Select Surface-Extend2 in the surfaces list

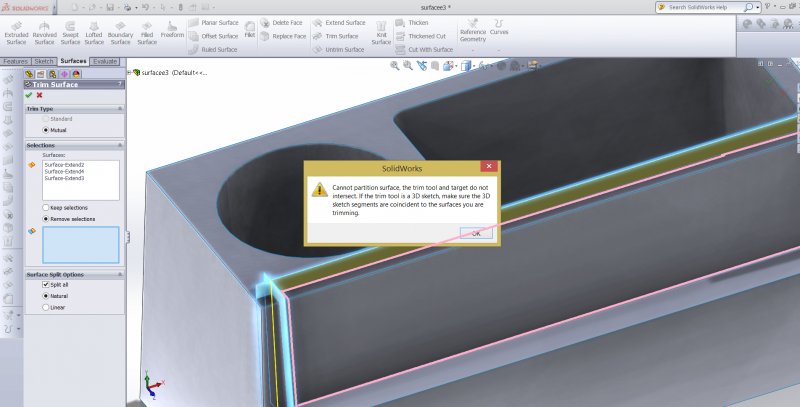tap(64, 165)
